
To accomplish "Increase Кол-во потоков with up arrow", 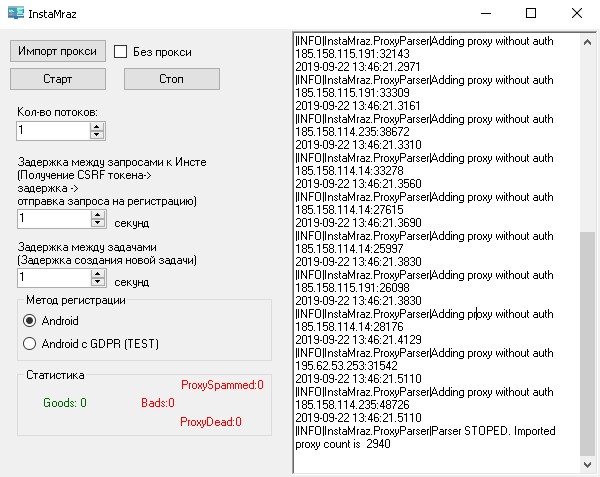I will [97, 126].
